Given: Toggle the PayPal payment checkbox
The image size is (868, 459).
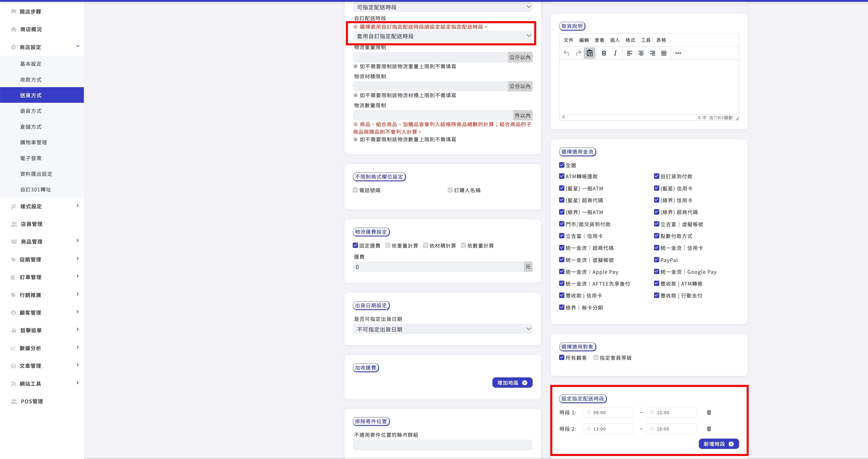Looking at the screenshot, I should coord(656,260).
